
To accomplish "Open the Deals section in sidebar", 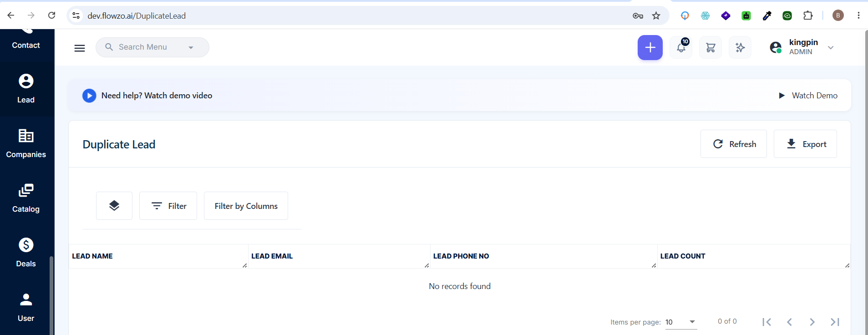I will (x=26, y=253).
